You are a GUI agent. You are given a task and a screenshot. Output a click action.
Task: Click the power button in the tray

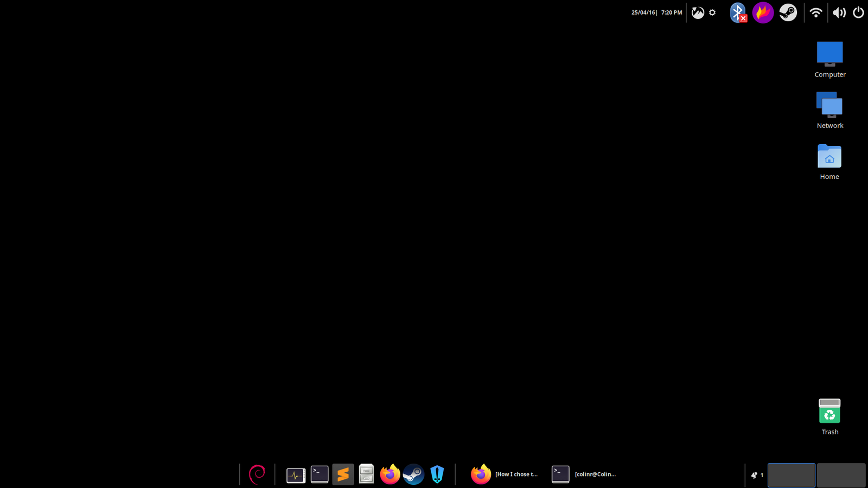tap(858, 12)
